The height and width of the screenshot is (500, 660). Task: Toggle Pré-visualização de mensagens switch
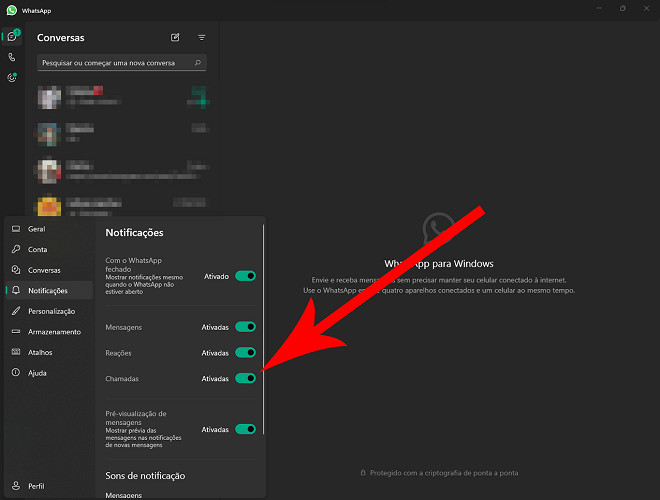coord(245,429)
